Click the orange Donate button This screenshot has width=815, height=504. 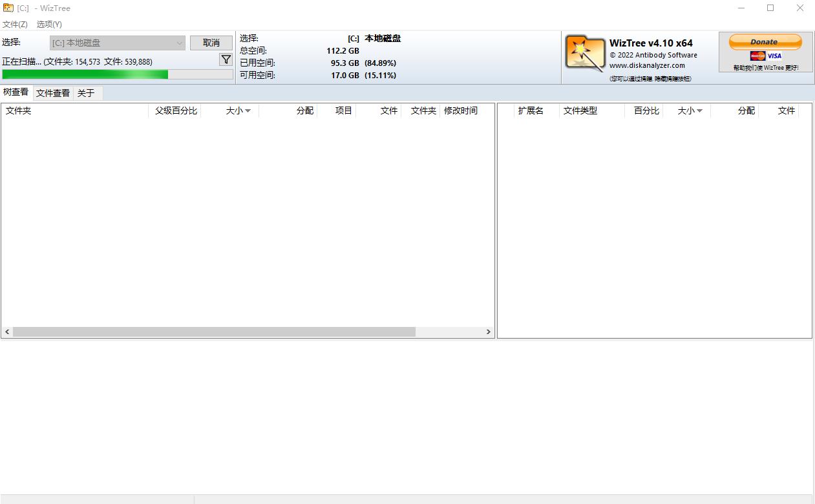(765, 41)
